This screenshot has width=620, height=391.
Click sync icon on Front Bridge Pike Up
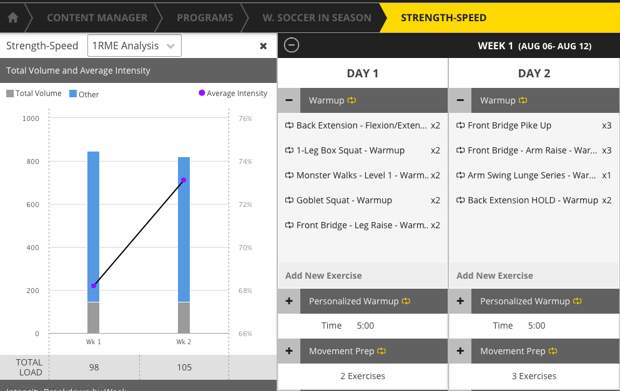[460, 125]
